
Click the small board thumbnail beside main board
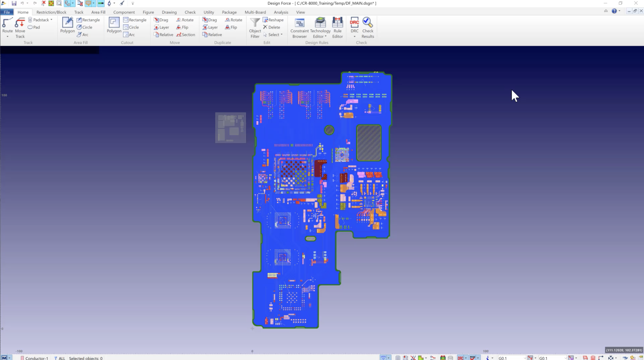point(231,128)
